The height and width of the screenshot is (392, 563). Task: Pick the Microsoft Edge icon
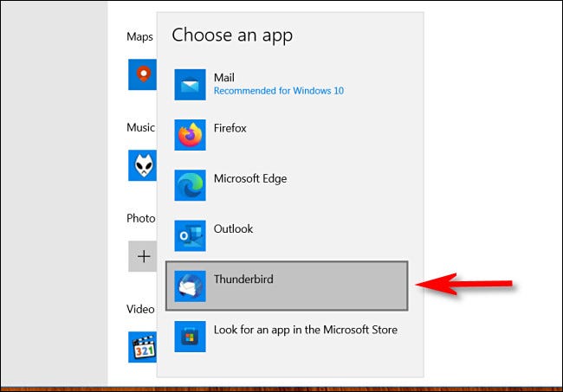(x=190, y=185)
